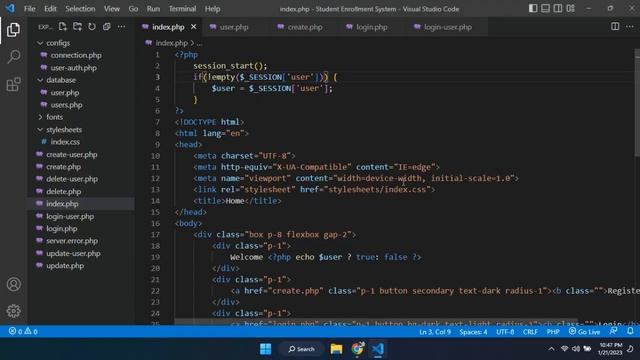Click the VS Code logo icon
Image resolution: width=640 pixels, height=360 pixels.
tap(10, 8)
